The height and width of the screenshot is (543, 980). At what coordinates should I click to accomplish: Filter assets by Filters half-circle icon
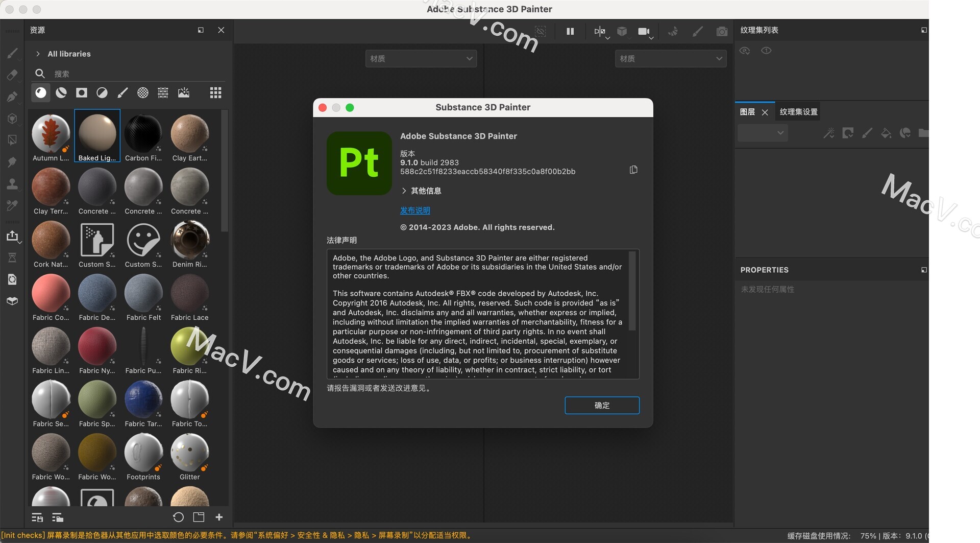(x=102, y=92)
